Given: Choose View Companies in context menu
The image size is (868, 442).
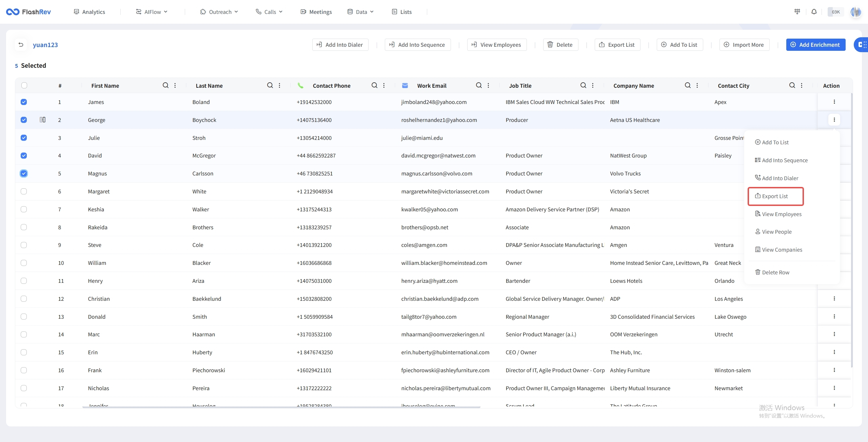Looking at the screenshot, I should click(x=778, y=250).
